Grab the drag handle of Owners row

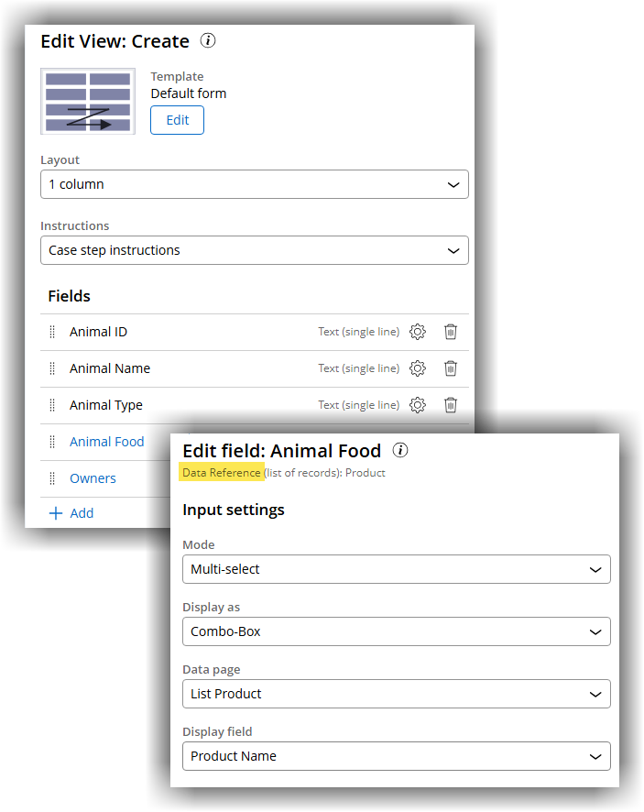pos(52,478)
